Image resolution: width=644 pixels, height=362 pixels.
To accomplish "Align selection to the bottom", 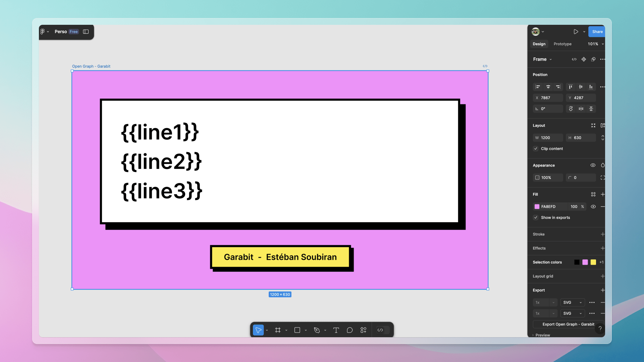I will point(591,87).
